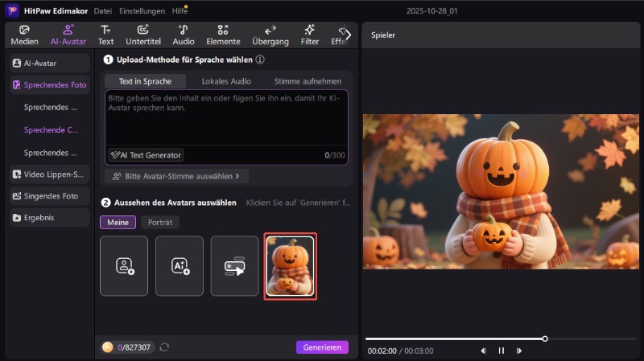Click into the speech text input area
The height and width of the screenshot is (361, 644).
point(226,117)
